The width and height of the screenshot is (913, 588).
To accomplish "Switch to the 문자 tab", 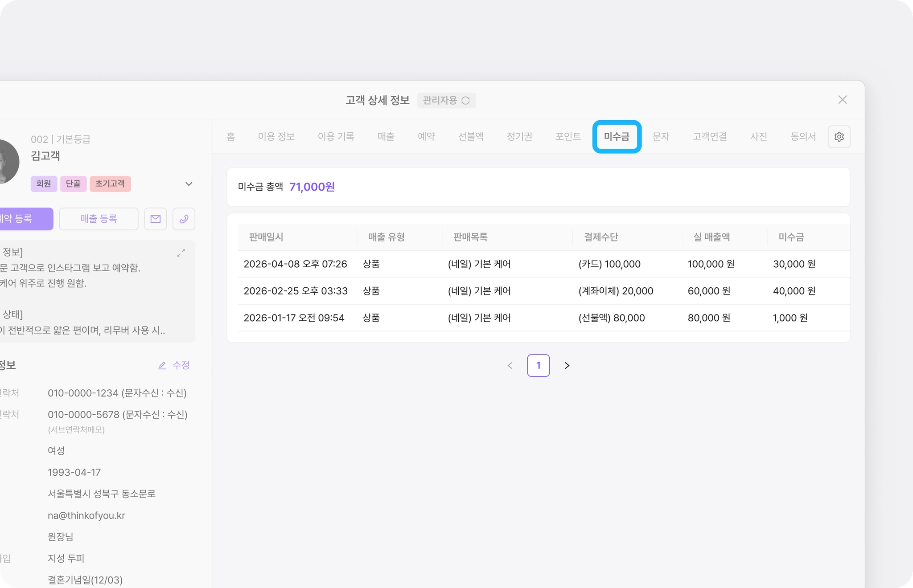I will point(661,137).
